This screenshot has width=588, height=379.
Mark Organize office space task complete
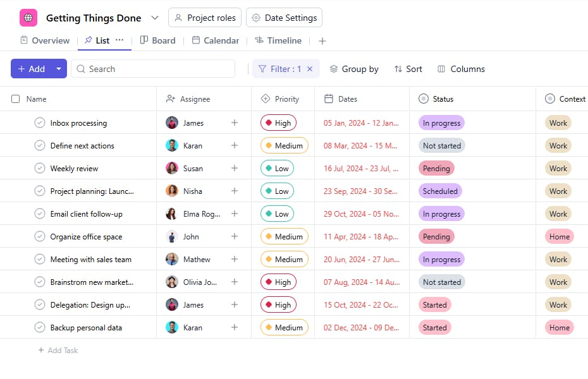(40, 237)
